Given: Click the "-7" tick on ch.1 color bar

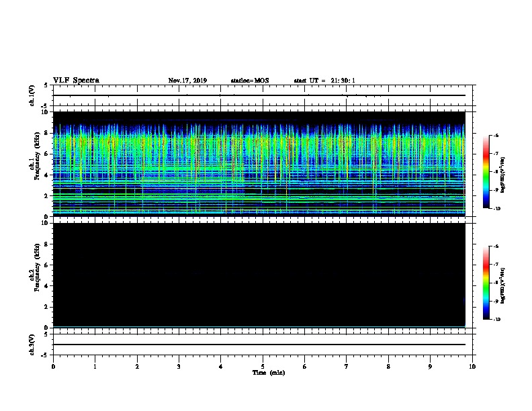Looking at the screenshot, I should pos(496,154).
